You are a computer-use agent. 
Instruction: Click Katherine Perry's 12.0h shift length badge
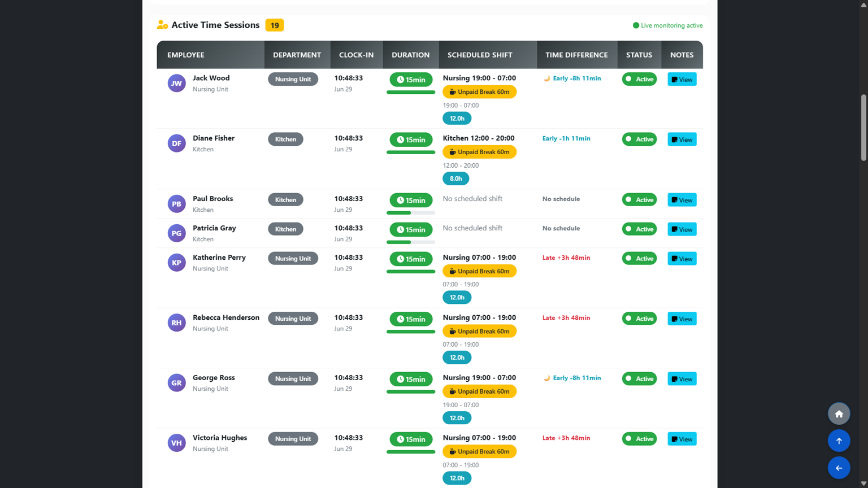[457, 297]
